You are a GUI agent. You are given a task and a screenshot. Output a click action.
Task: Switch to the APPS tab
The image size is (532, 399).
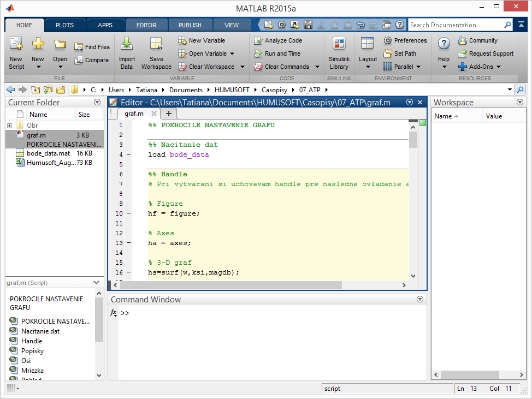click(x=105, y=25)
